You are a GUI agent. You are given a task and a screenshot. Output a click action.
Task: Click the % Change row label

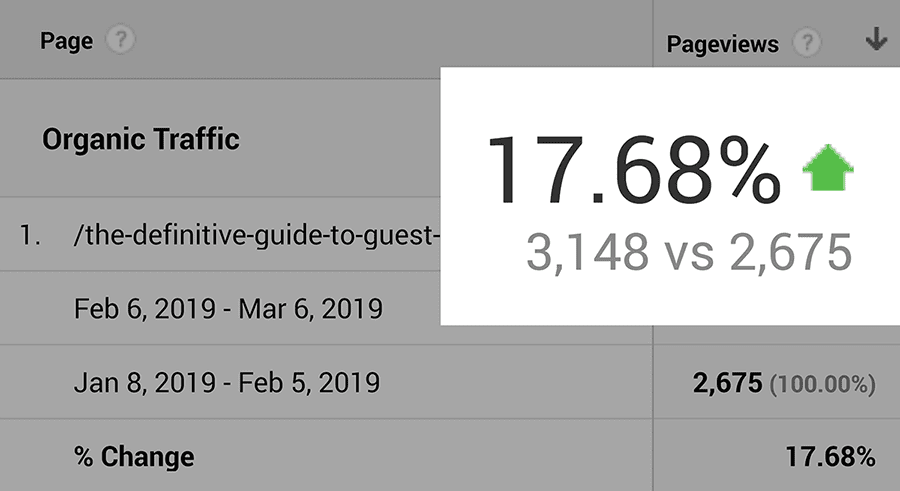[x=134, y=457]
